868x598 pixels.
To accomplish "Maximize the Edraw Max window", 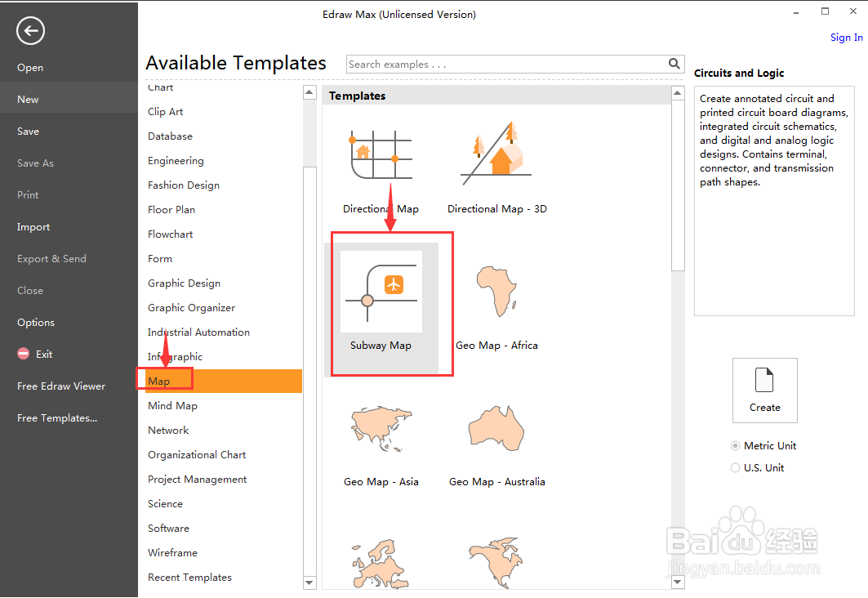I will pyautogui.click(x=825, y=11).
